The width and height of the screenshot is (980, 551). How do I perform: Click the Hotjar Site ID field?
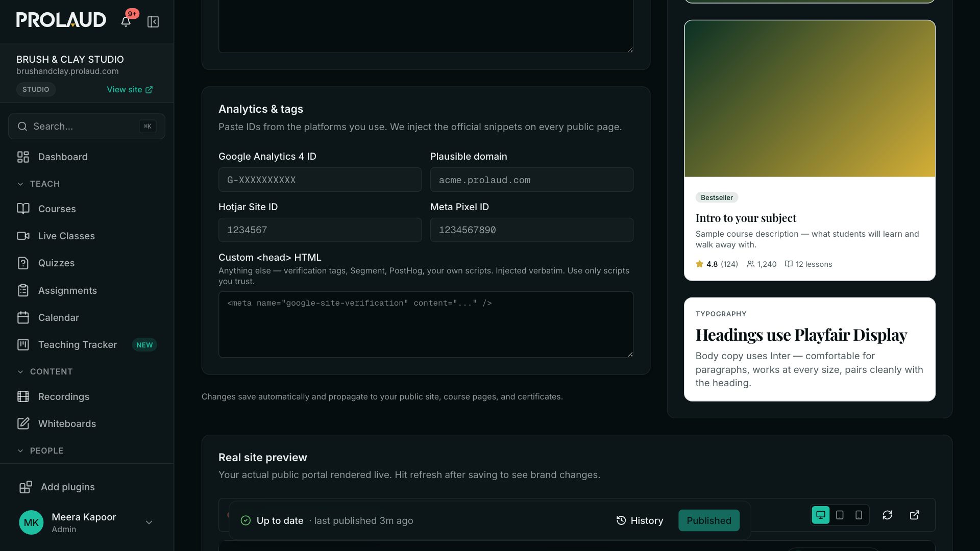pyautogui.click(x=320, y=230)
